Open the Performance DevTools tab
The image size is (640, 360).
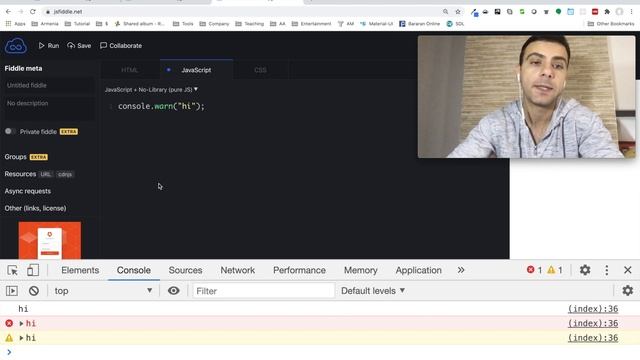click(299, 270)
